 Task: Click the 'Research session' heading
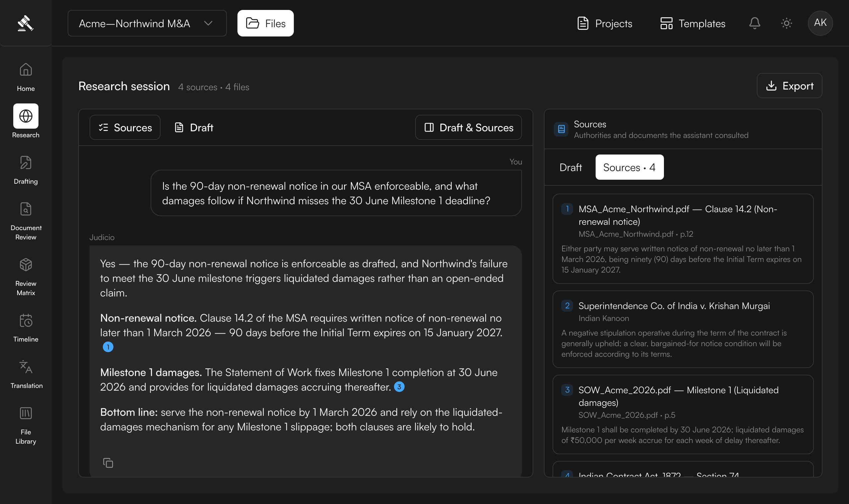pos(124,86)
